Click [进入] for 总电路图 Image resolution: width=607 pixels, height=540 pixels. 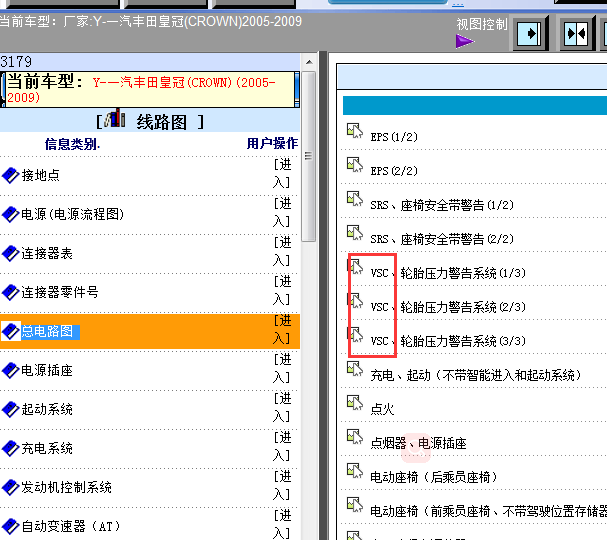coord(282,329)
